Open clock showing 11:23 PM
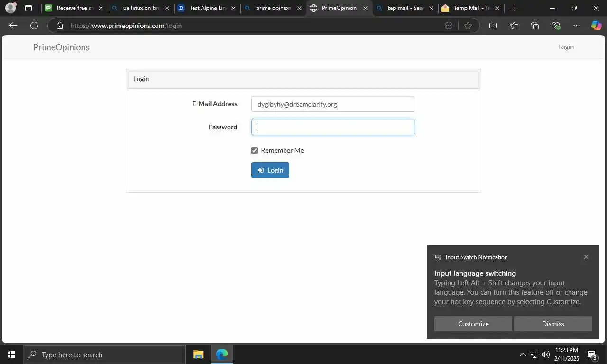The image size is (607, 364). point(566,355)
